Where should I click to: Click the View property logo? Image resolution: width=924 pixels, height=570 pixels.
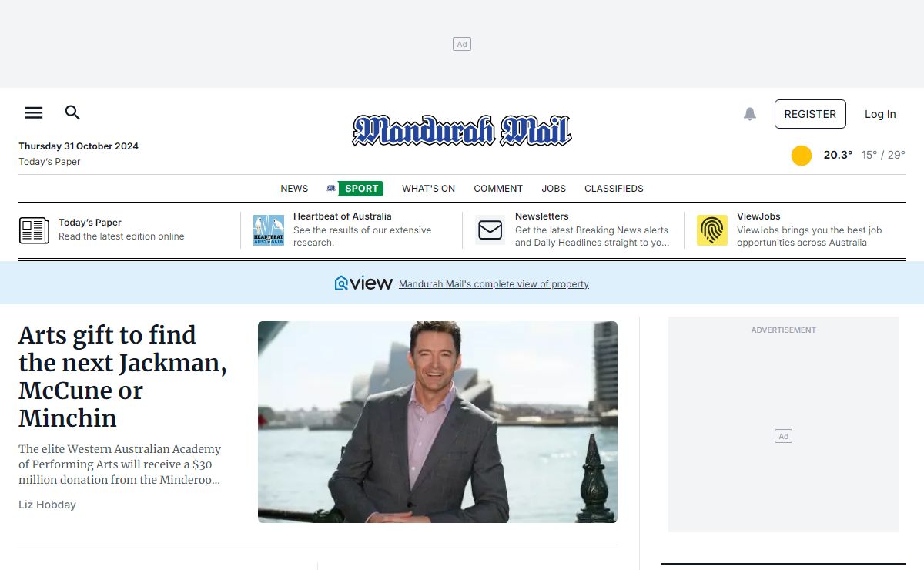click(x=363, y=283)
